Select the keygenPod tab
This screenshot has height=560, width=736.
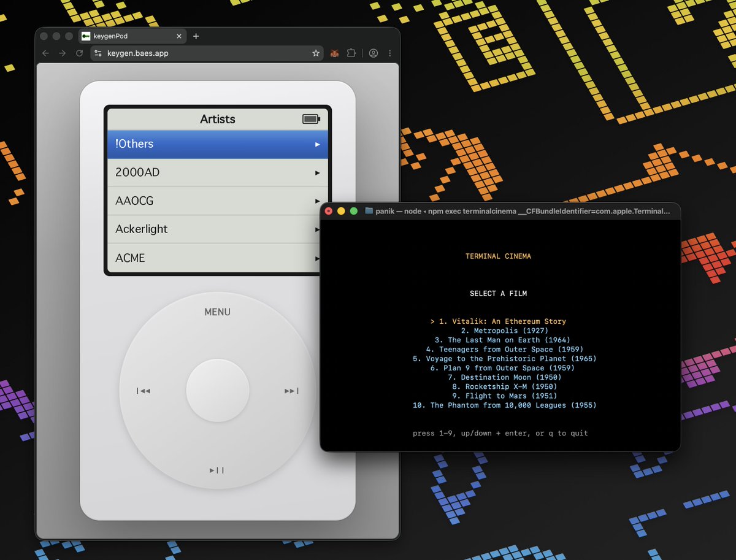tap(132, 36)
